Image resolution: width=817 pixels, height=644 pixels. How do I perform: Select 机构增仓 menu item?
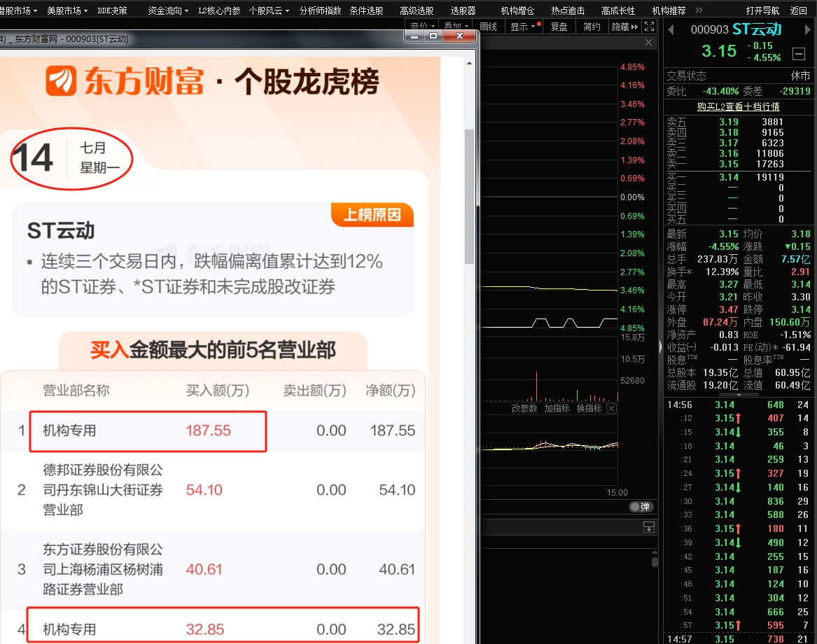point(517,10)
